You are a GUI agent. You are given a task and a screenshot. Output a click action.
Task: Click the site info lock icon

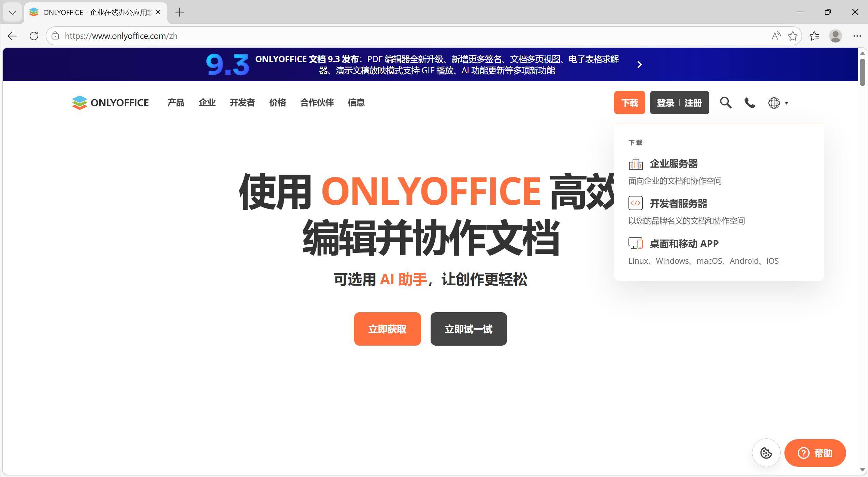pos(55,36)
